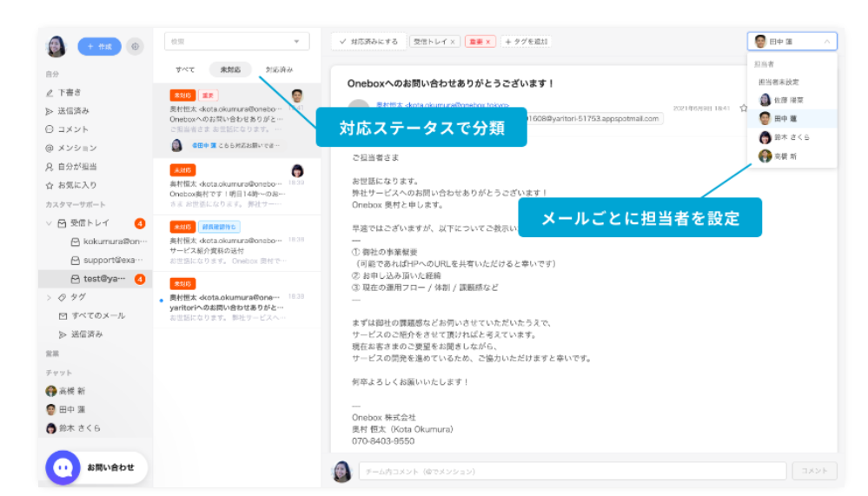Screen dimensions: 868x496
Task: Switch to the 対応済み tab
Action: [279, 69]
